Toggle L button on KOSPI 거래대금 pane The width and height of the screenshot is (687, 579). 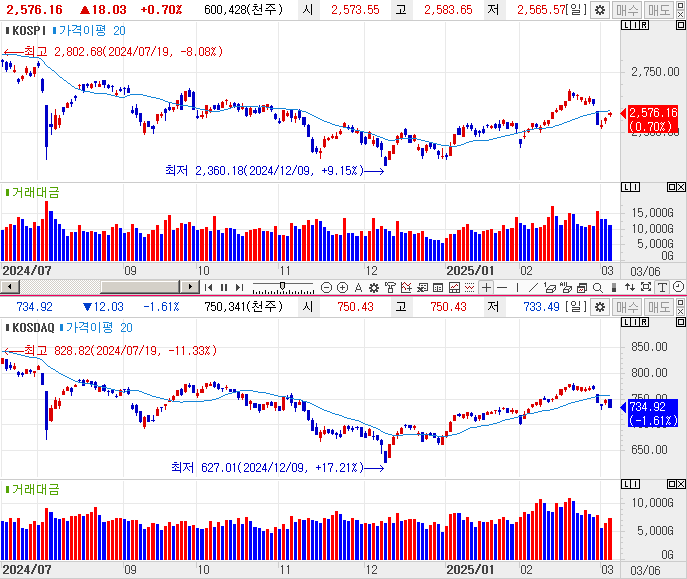click(626, 187)
